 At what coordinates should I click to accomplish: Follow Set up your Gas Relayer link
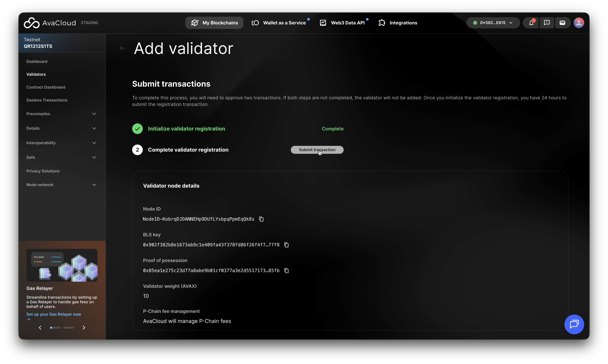point(54,314)
